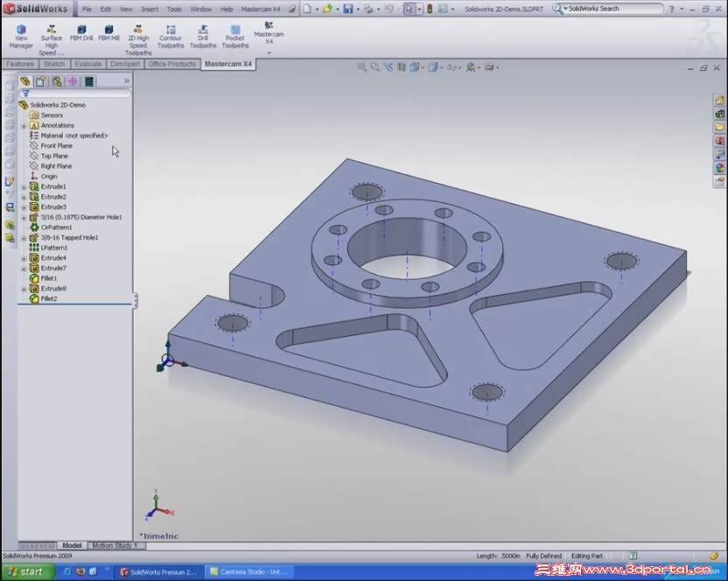Launch the FBM Mill tool

click(108, 33)
